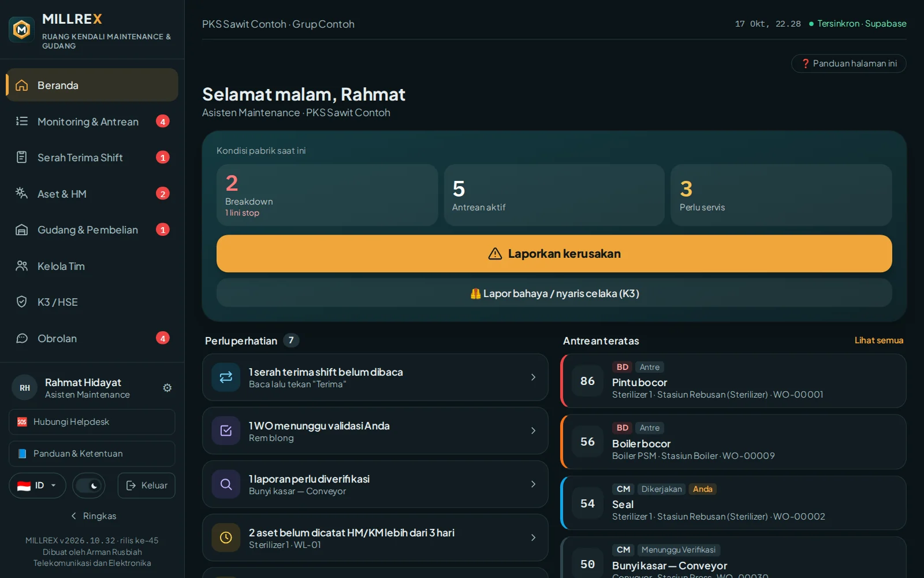Collapse the sidebar with Ringkas

[92, 516]
